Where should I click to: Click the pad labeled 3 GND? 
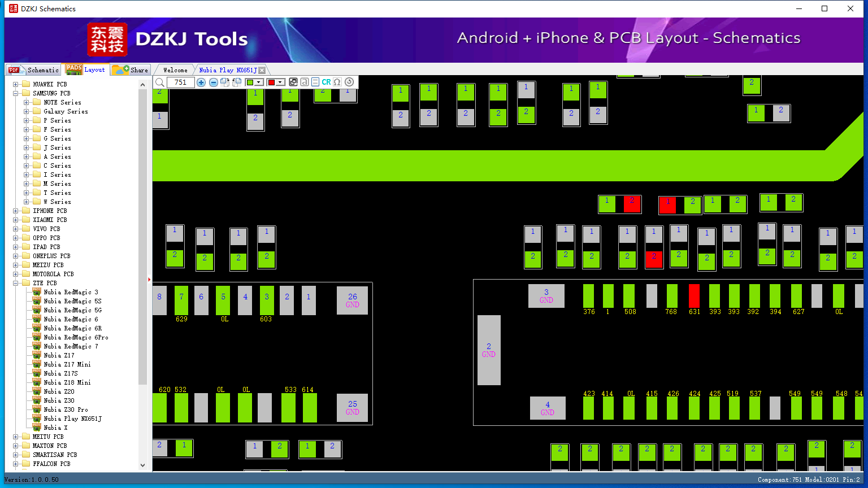click(x=546, y=296)
